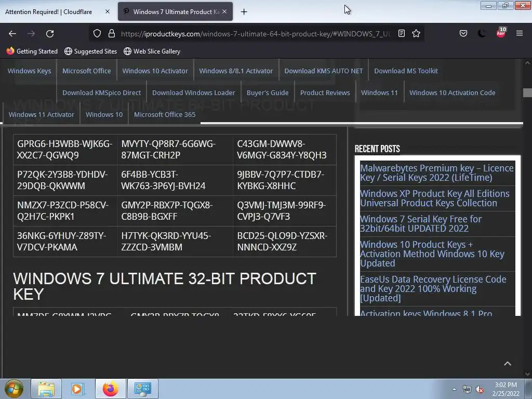This screenshot has width=532, height=399.
Task: Close the Windows 7 Ultimate Product Key tab
Action: click(224, 11)
